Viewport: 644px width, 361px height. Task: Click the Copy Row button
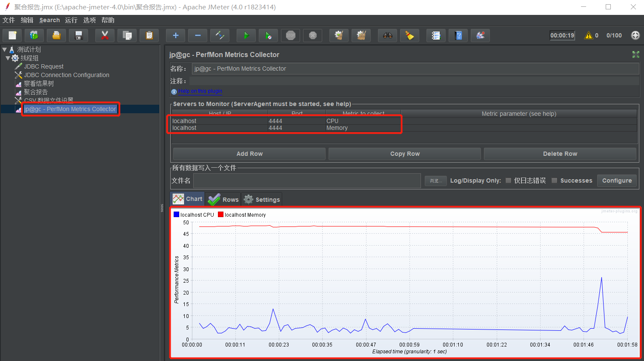[405, 154]
